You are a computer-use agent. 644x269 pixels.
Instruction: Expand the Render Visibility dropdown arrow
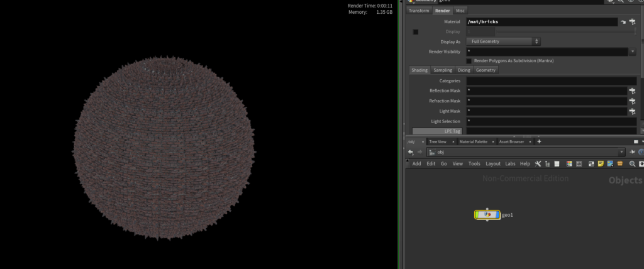(x=633, y=52)
